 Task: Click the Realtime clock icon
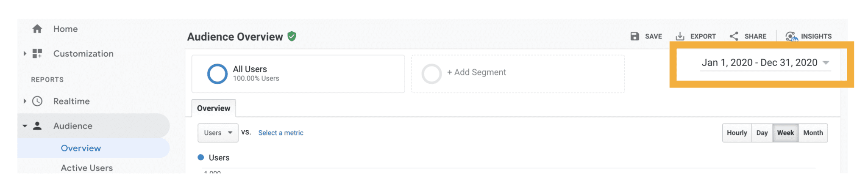point(37,101)
